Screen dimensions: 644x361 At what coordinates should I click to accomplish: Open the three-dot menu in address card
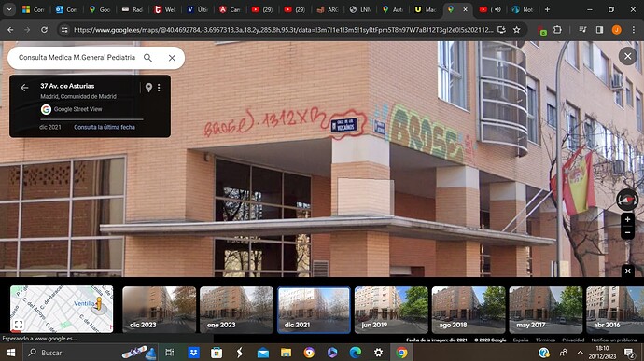[159, 88]
